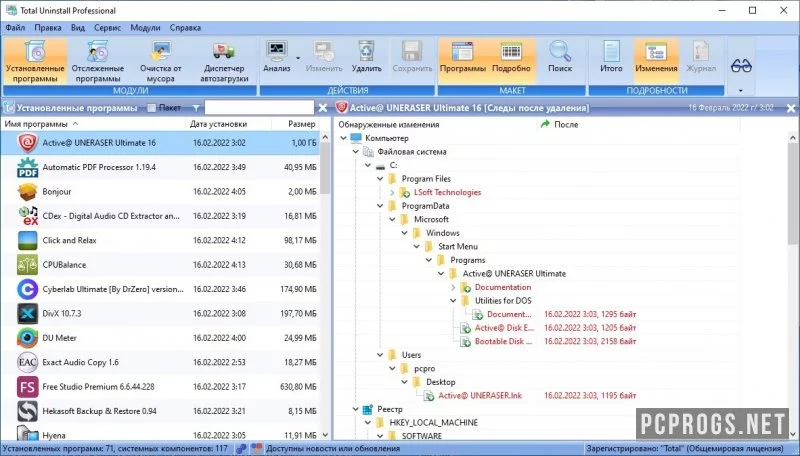Click the glasses icon in toolbar
Image resolution: width=800 pixels, height=456 pixels.
(741, 66)
